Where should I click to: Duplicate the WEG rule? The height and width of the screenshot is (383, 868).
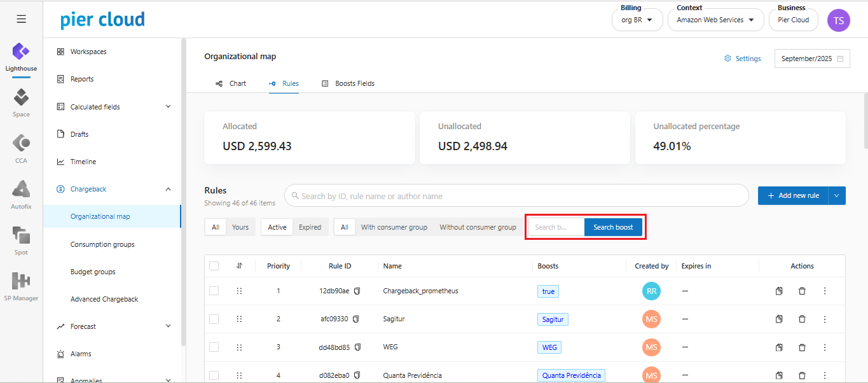click(779, 347)
